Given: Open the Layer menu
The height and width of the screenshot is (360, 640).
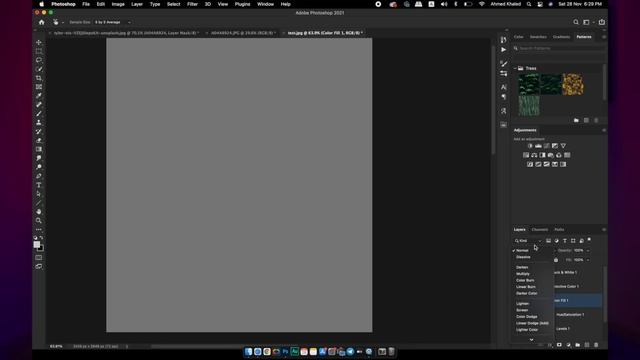Looking at the screenshot, I should pyautogui.click(x=137, y=4).
